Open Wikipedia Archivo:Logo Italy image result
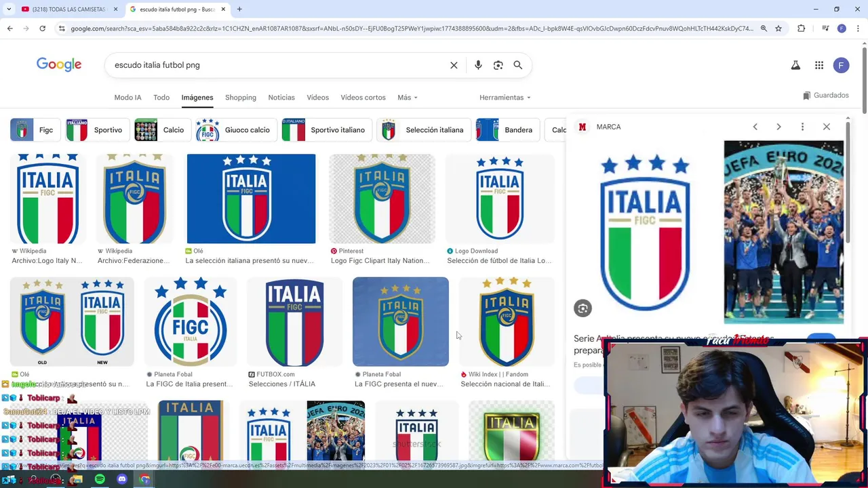 [47, 199]
